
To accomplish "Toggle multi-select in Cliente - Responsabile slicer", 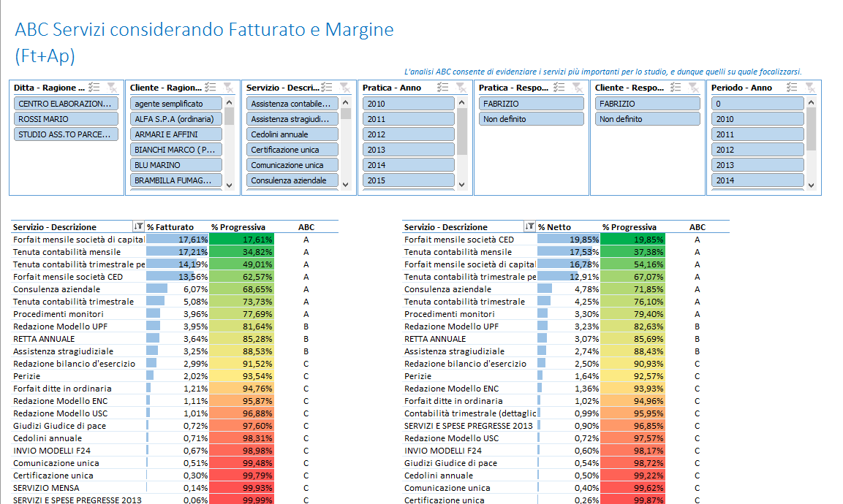I will 676,87.
